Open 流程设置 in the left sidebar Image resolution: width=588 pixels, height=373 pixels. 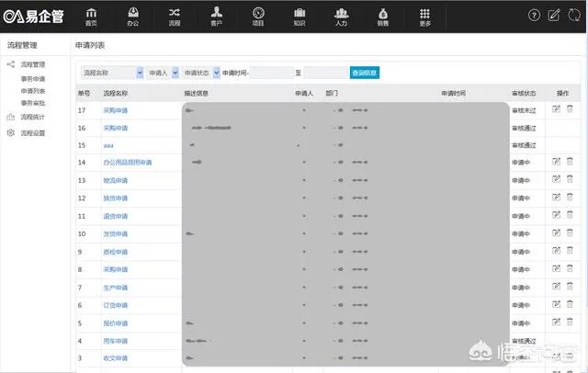pyautogui.click(x=33, y=132)
